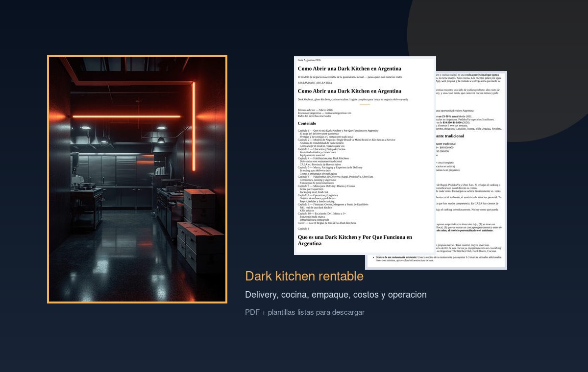Click 'Primera edicion — Marzo 2026' line
588x372 pixels.
315,110
